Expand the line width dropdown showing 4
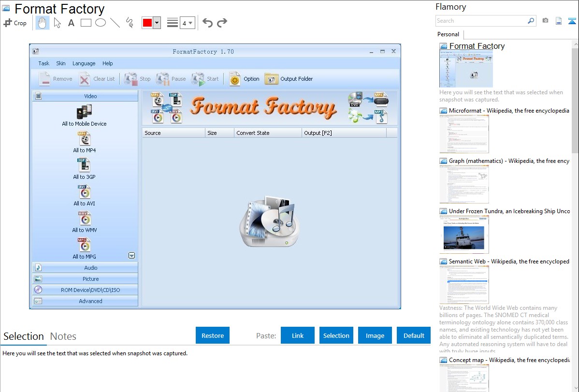579x392 pixels. click(x=187, y=23)
